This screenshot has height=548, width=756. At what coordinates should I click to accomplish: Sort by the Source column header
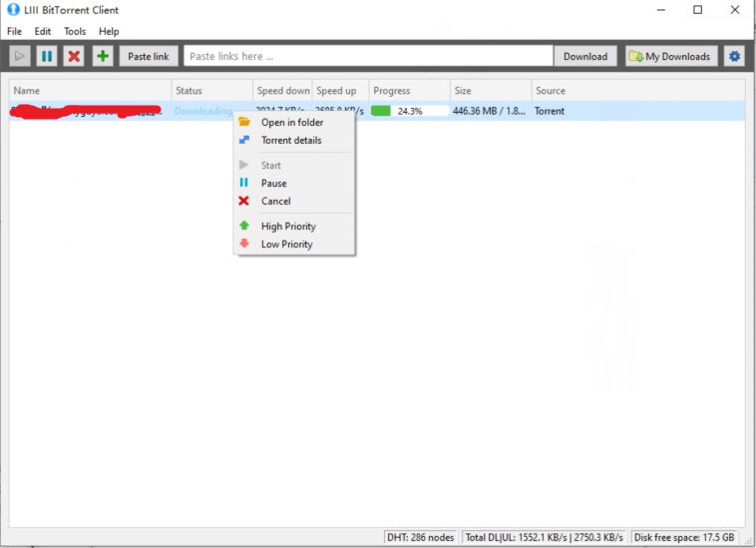pos(638,91)
